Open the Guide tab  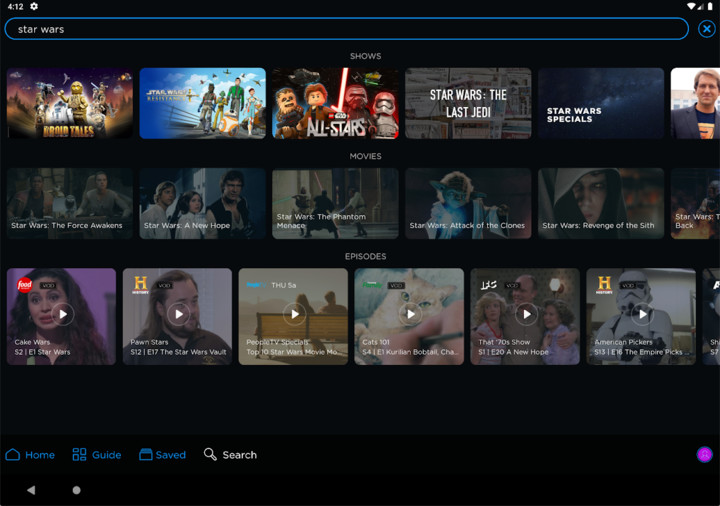click(x=96, y=455)
